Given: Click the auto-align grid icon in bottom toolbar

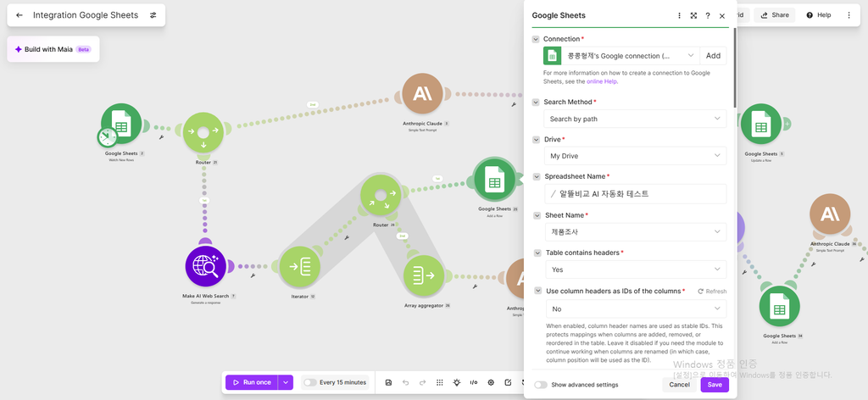Looking at the screenshot, I should coord(440,382).
